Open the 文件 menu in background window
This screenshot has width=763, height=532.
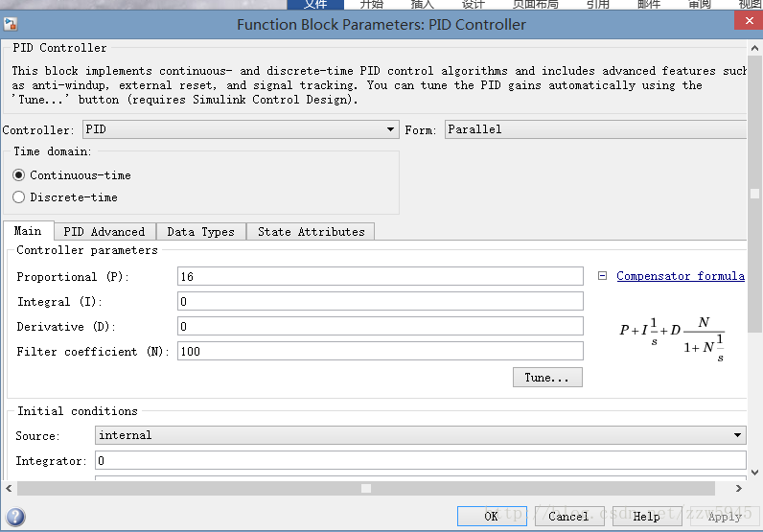315,5
